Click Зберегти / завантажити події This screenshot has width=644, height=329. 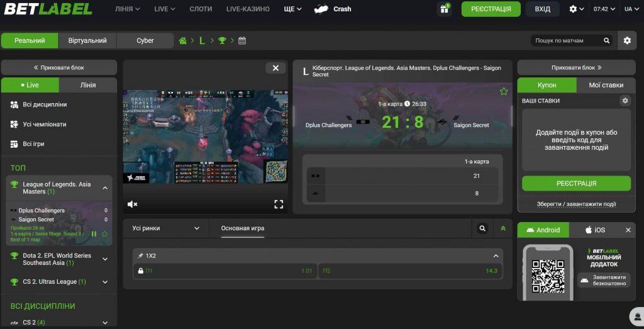(576, 204)
